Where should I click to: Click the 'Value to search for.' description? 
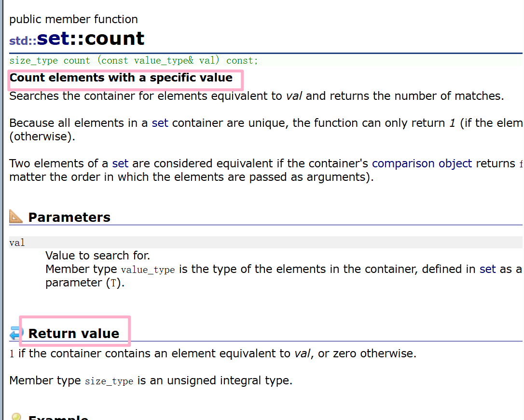point(97,256)
